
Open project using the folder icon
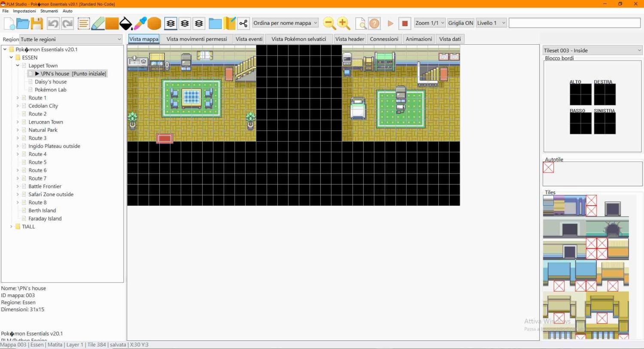click(23, 23)
